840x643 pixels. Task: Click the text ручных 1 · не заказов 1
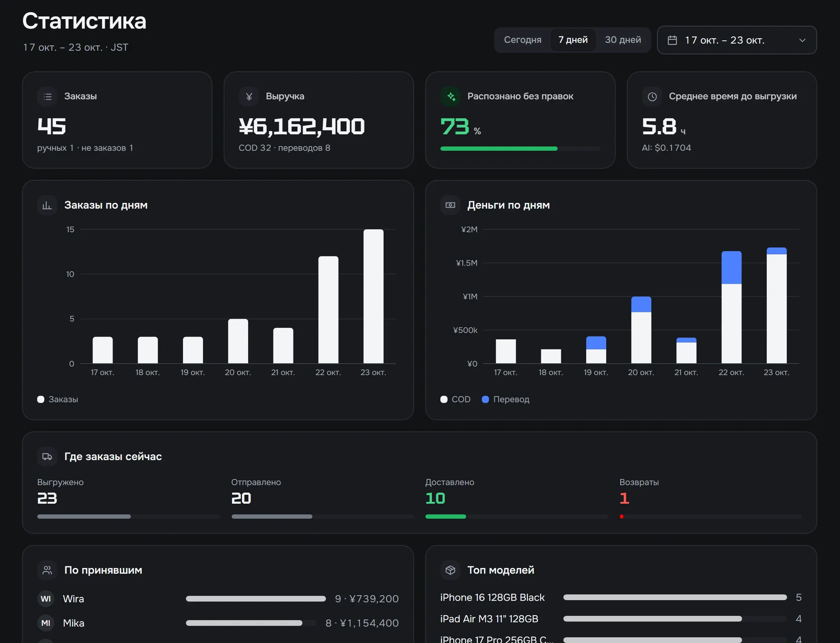click(85, 148)
